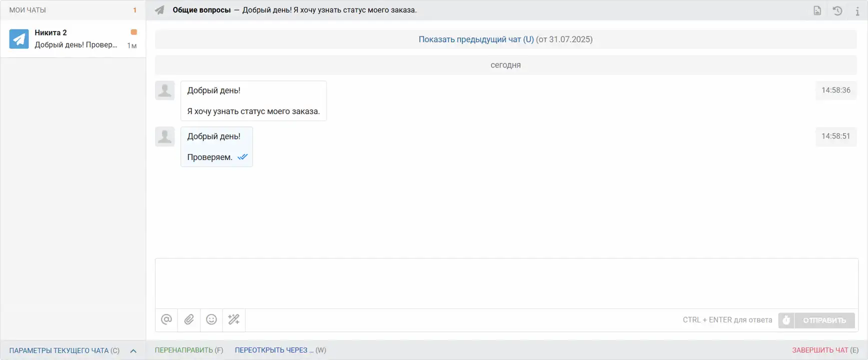Image resolution: width=868 pixels, height=360 pixels.
Task: Click the 1м time label on Никита 2 chat
Action: pyautogui.click(x=132, y=45)
